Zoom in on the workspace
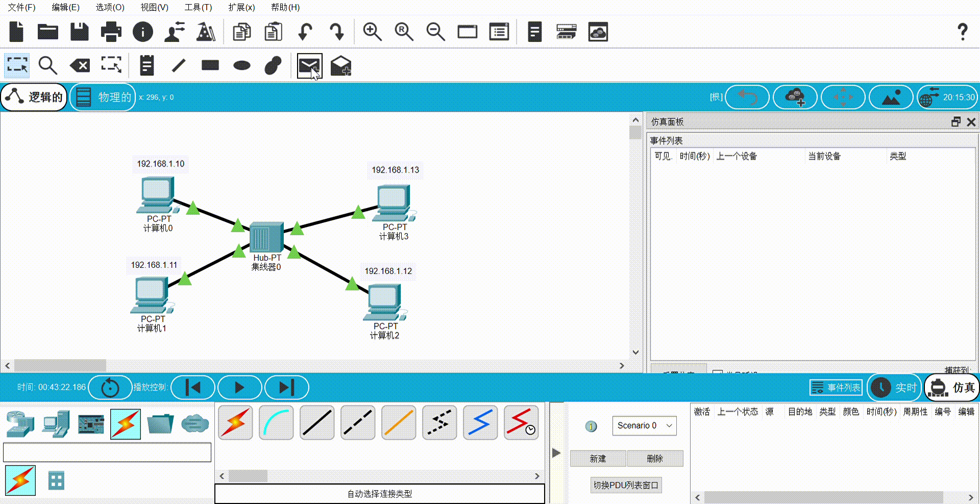 (x=372, y=32)
